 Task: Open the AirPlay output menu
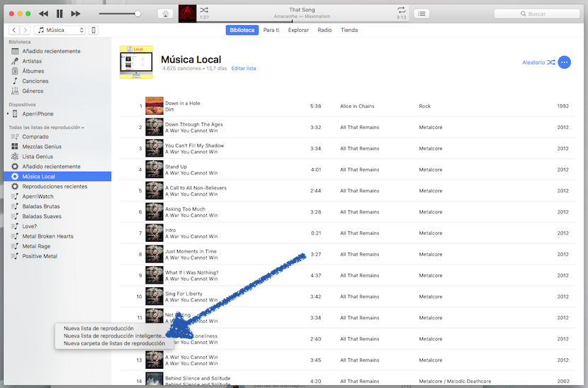point(164,13)
